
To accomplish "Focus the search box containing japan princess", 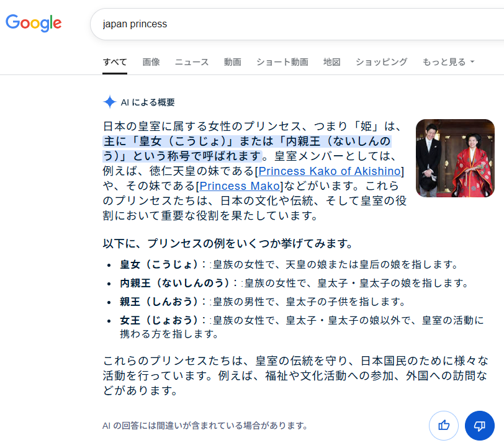I will click(x=297, y=24).
